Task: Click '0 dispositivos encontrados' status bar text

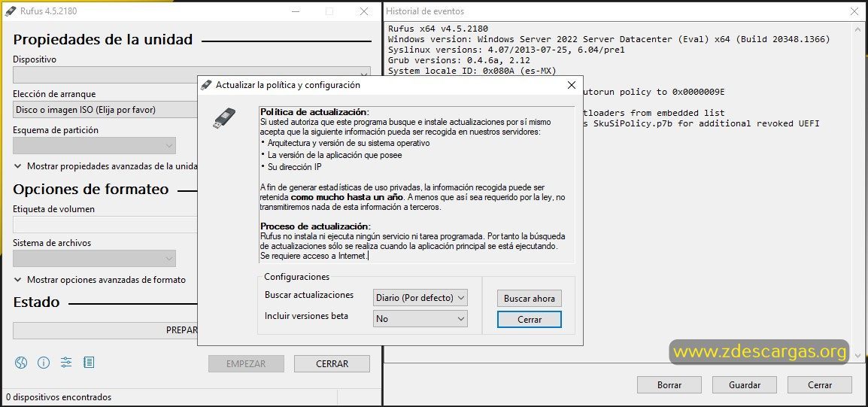Action: (59, 397)
